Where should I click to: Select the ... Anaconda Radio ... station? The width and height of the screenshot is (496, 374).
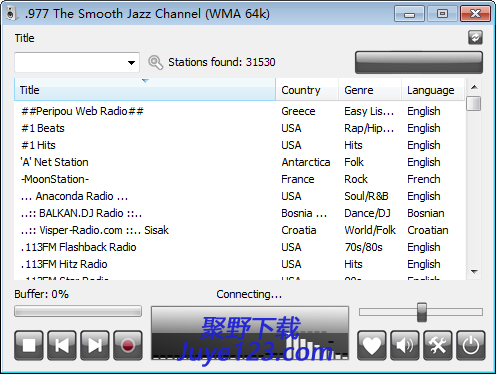pos(239,196)
